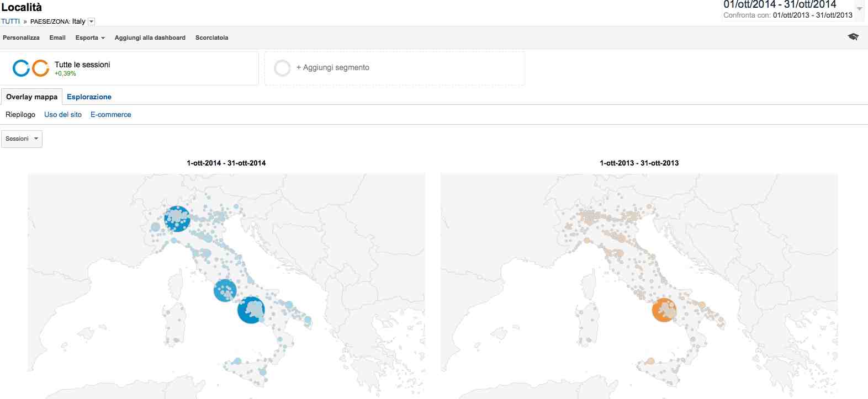Screen dimensions: 868x399
Task: Open the Italy country dropdown arrow
Action: click(x=92, y=22)
